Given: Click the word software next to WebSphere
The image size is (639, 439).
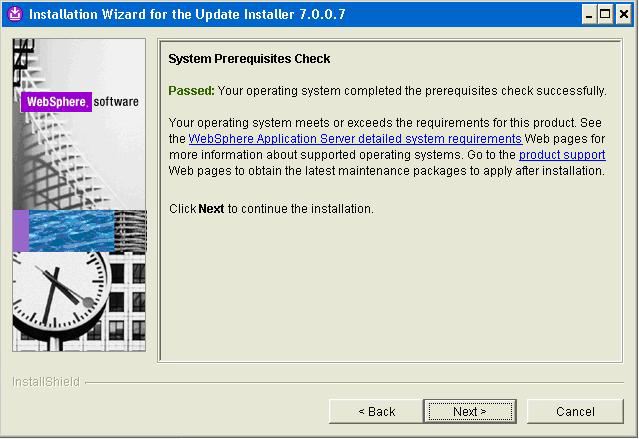Looking at the screenshot, I should pyautogui.click(x=116, y=102).
